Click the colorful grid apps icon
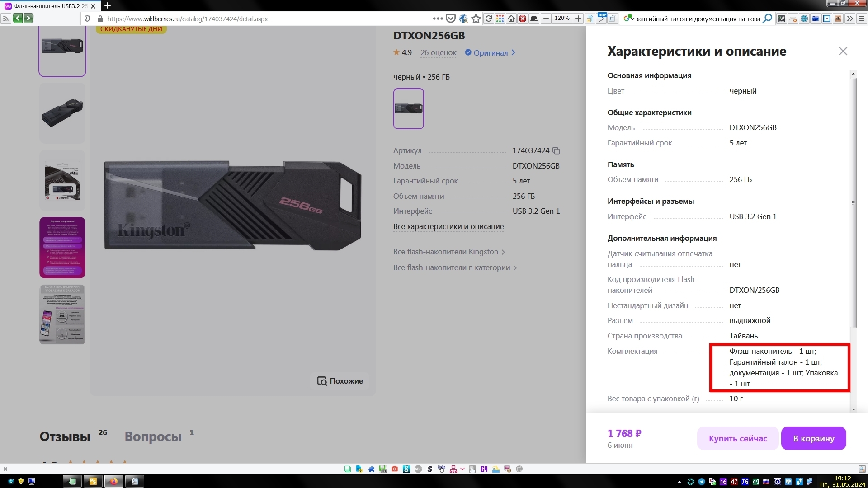 coord(500,19)
